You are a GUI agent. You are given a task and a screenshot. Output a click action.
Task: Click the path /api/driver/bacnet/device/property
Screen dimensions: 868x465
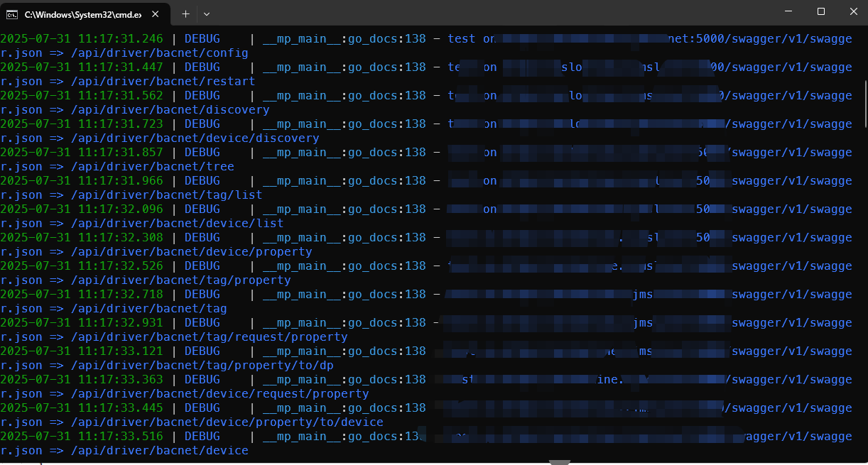192,252
